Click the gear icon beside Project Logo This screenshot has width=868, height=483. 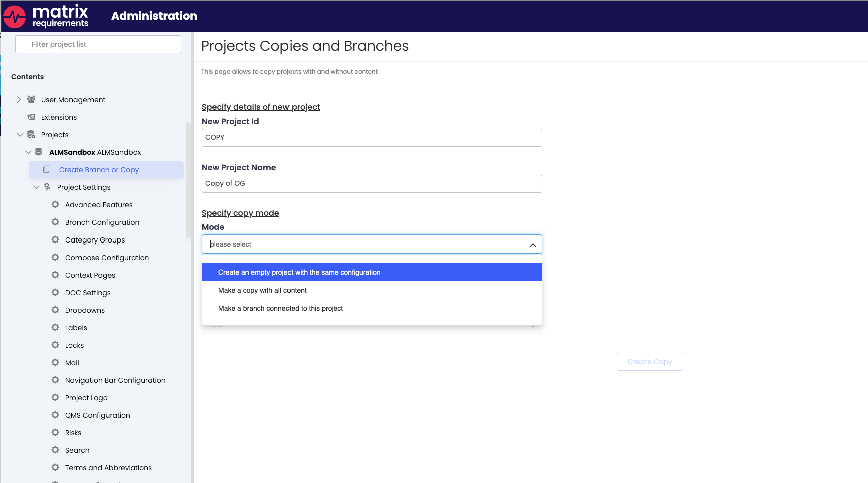click(55, 397)
